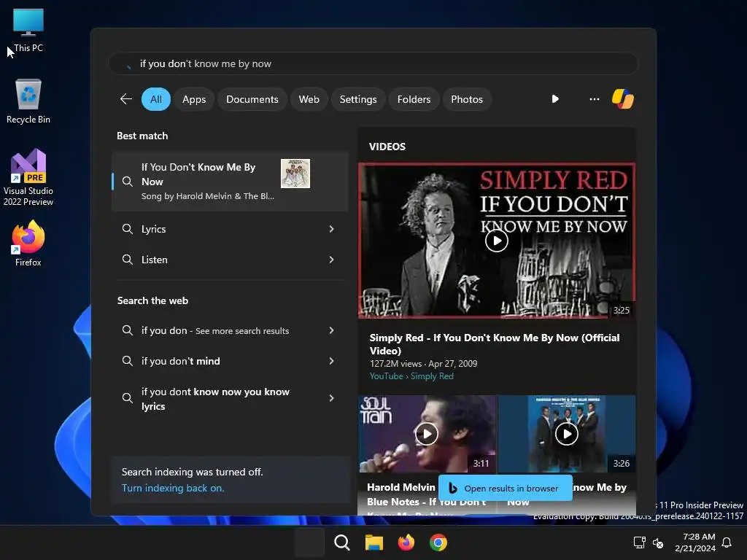The width and height of the screenshot is (747, 560).
Task: Launch Firefox from the desktop shortcut
Action: tap(28, 244)
